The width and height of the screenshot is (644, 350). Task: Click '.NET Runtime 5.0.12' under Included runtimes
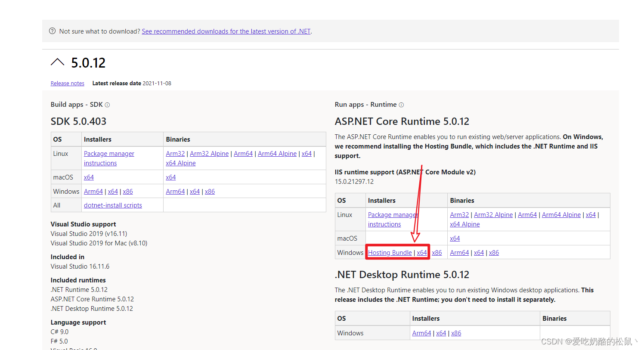point(79,290)
